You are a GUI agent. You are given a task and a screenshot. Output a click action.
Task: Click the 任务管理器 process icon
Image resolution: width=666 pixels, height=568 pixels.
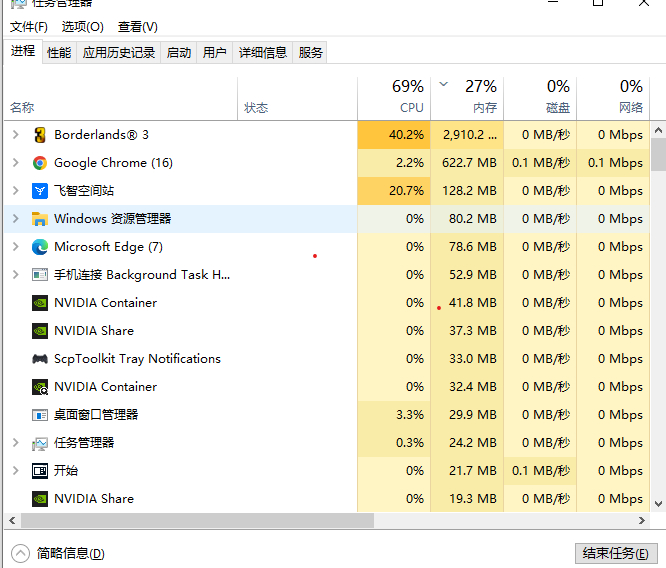tap(40, 444)
